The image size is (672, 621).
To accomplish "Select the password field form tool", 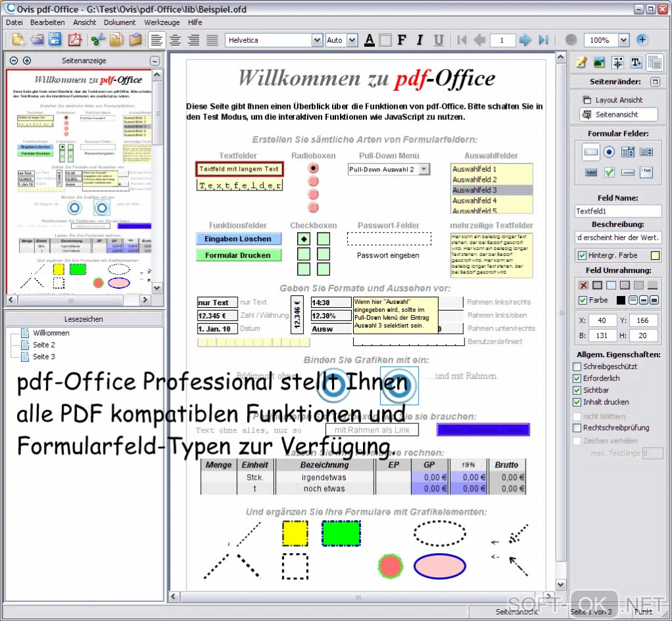I will click(627, 173).
